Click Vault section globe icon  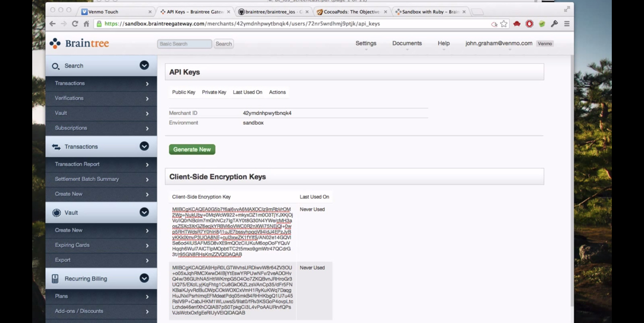[56, 213]
